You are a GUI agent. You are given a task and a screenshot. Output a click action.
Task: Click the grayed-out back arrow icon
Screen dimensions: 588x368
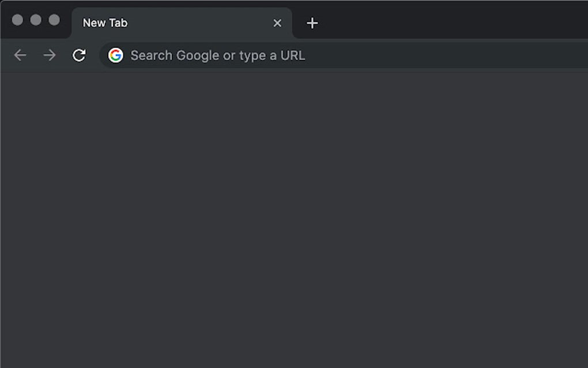[20, 55]
